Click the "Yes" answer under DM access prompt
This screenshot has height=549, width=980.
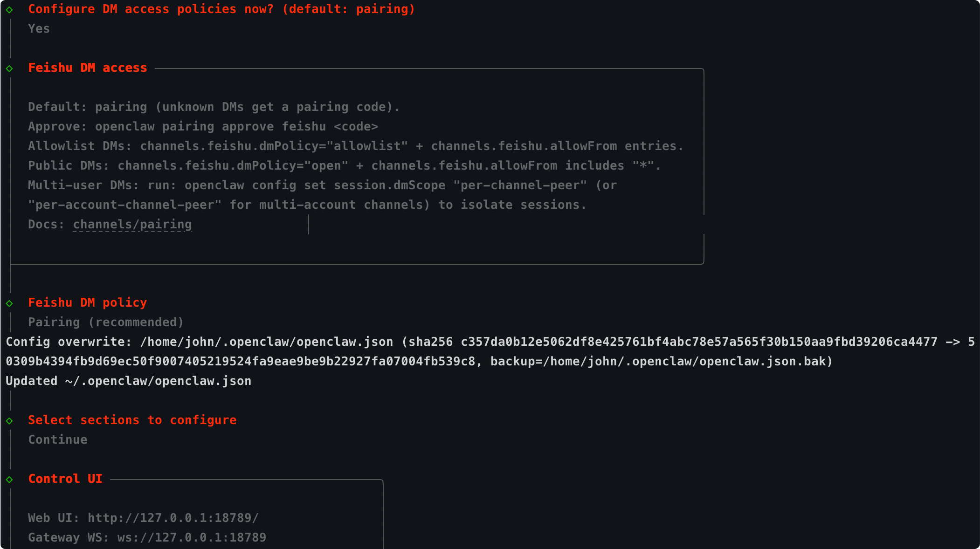[x=39, y=29]
